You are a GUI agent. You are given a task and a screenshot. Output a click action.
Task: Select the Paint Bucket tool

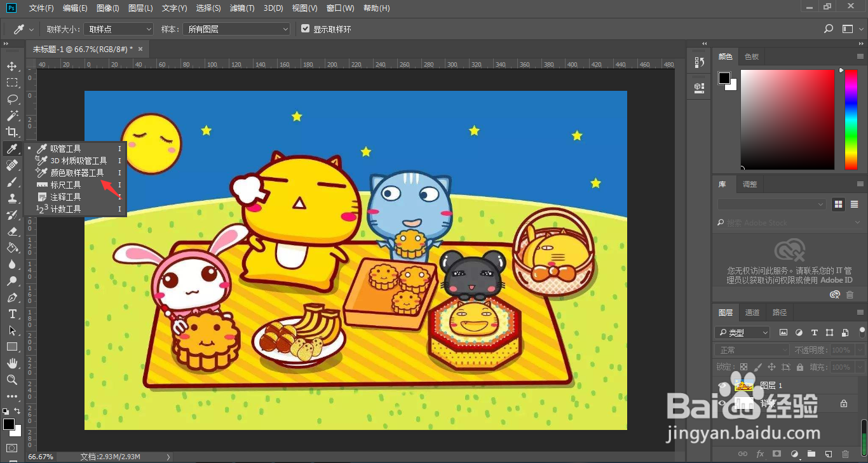coord(11,248)
